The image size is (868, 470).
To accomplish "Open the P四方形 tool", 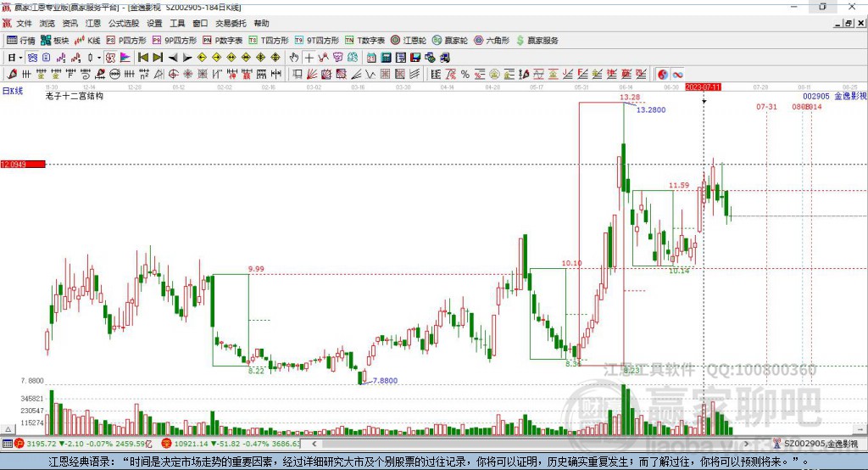I will [x=126, y=41].
